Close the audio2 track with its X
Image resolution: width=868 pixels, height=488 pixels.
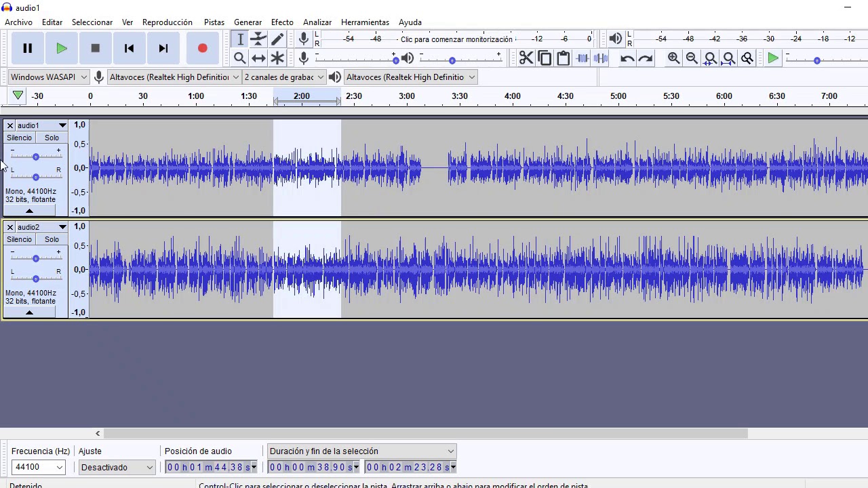click(x=9, y=227)
